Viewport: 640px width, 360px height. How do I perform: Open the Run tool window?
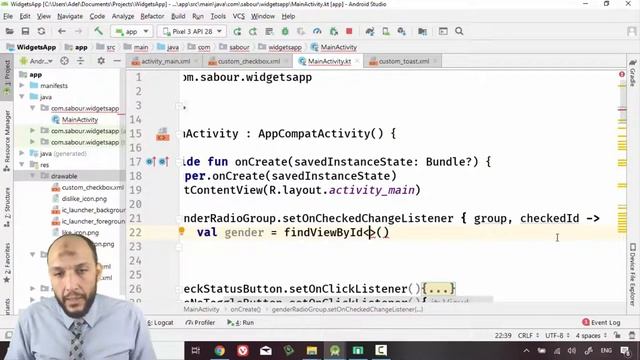(241, 322)
